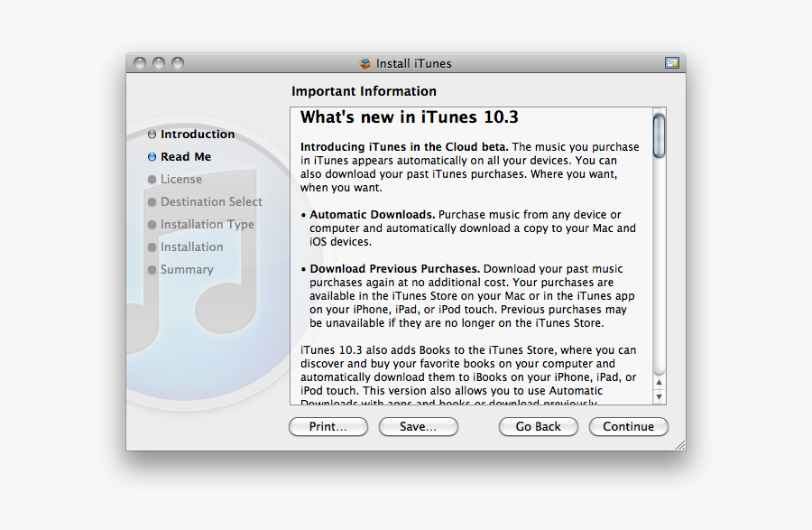
Task: Open the Print... dialog
Action: tap(328, 427)
